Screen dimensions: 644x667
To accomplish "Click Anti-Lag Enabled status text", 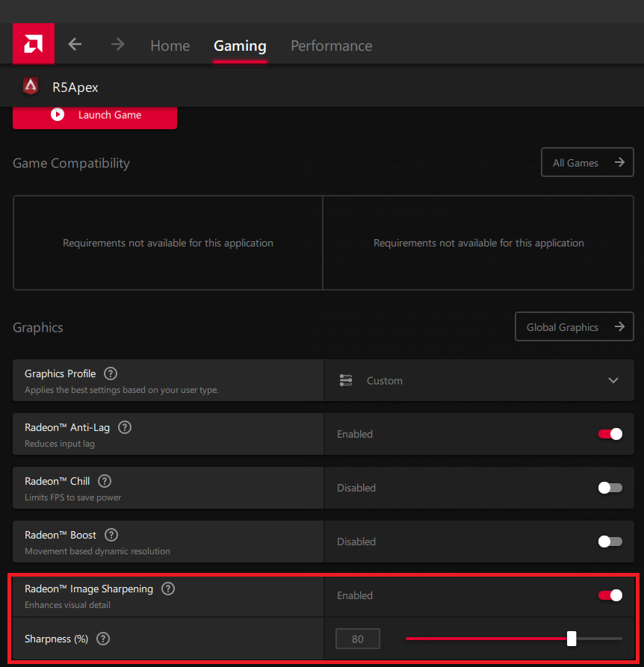I will tap(355, 434).
